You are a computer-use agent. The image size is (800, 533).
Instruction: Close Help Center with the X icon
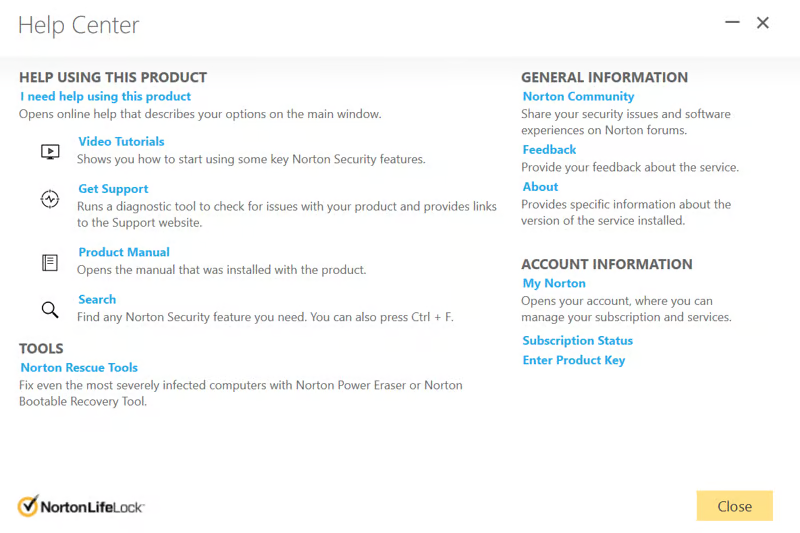point(763,23)
